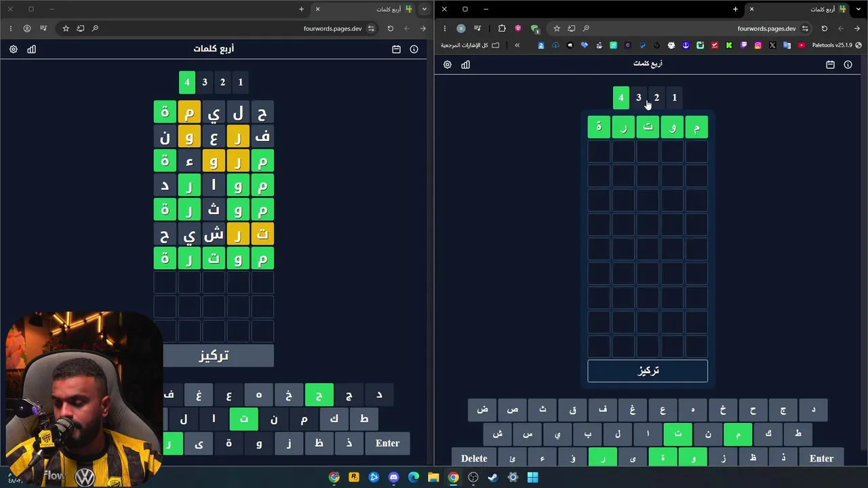Open new tab in left browser
The width and height of the screenshot is (868, 488).
pos(301,9)
